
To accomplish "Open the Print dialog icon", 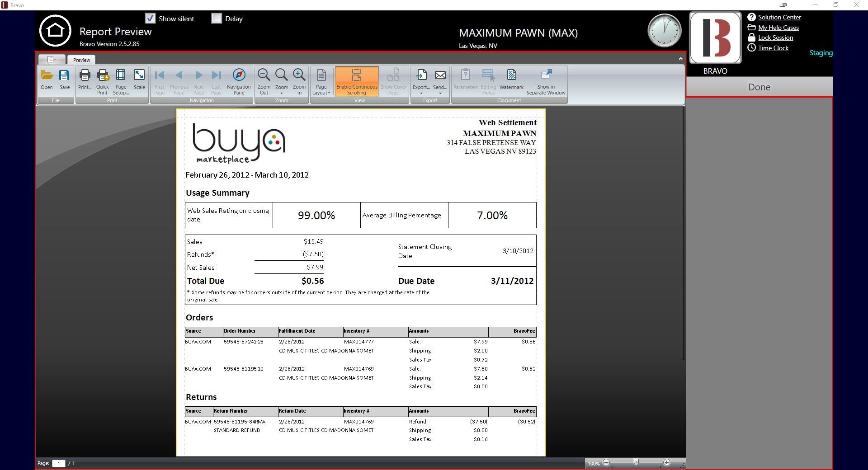I will pos(85,80).
